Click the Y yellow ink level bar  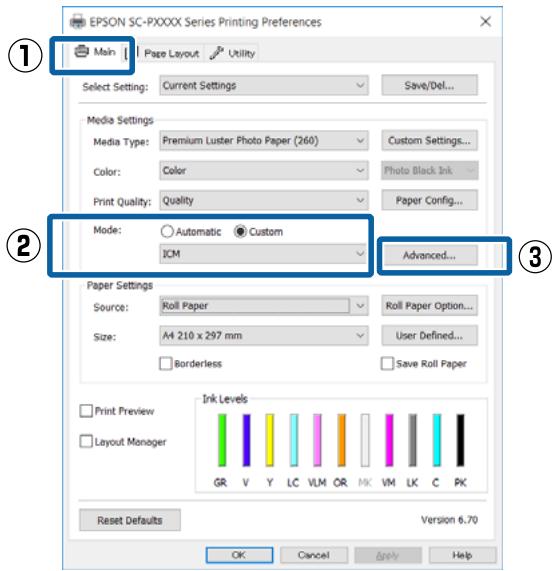pyautogui.click(x=270, y=440)
